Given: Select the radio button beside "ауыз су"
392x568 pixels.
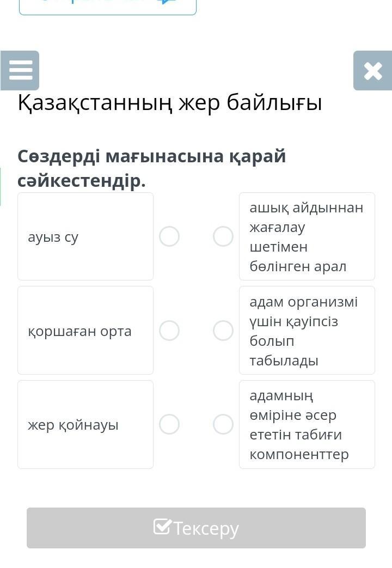Looking at the screenshot, I should click(x=169, y=236).
